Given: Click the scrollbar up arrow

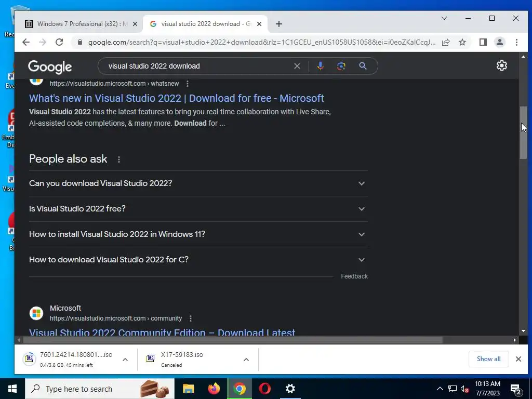Looking at the screenshot, I should [523, 57].
